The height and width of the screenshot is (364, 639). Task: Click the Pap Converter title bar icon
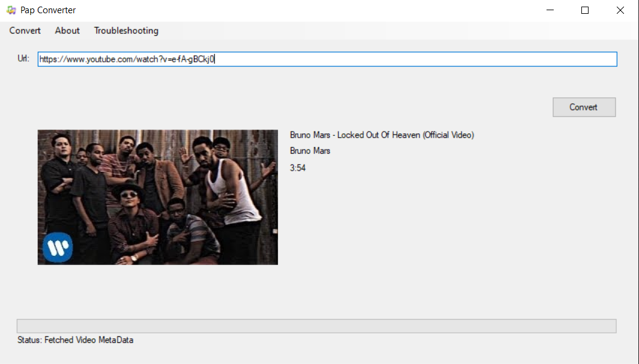coord(11,10)
